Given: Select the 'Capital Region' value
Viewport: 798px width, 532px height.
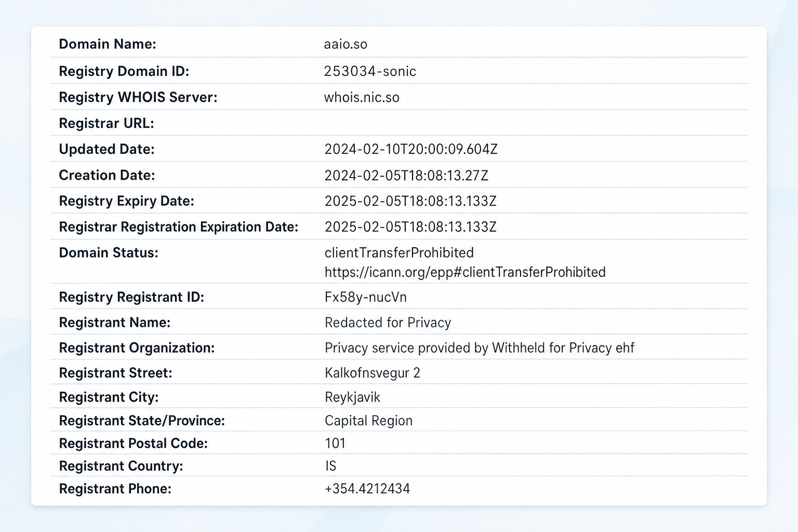Looking at the screenshot, I should (x=368, y=421).
